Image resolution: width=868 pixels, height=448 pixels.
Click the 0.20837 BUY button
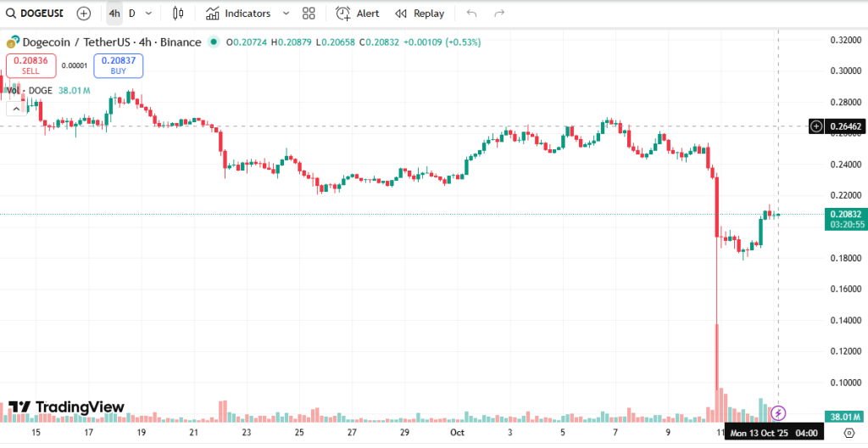[119, 65]
